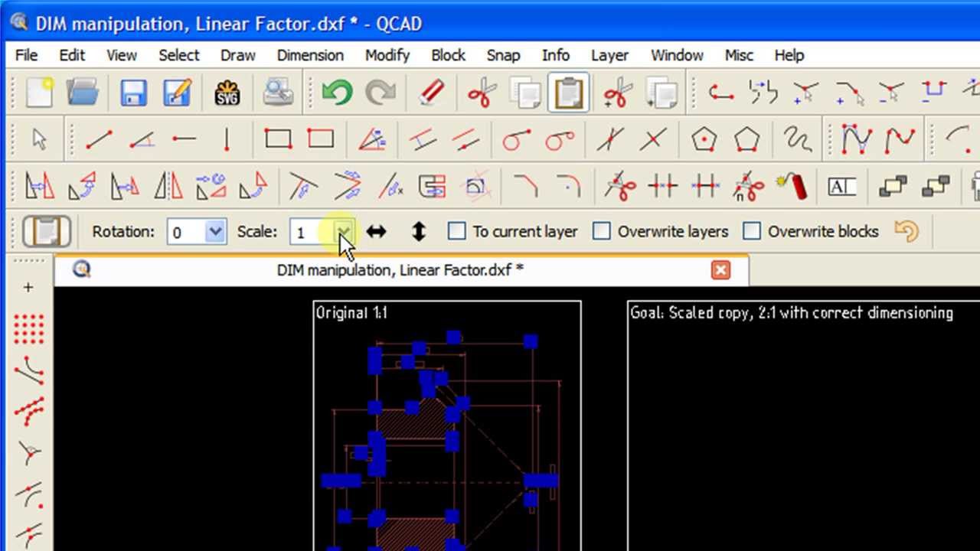Click the 'Scale:' label in the options bar
The height and width of the screenshot is (551, 980).
pos(257,231)
